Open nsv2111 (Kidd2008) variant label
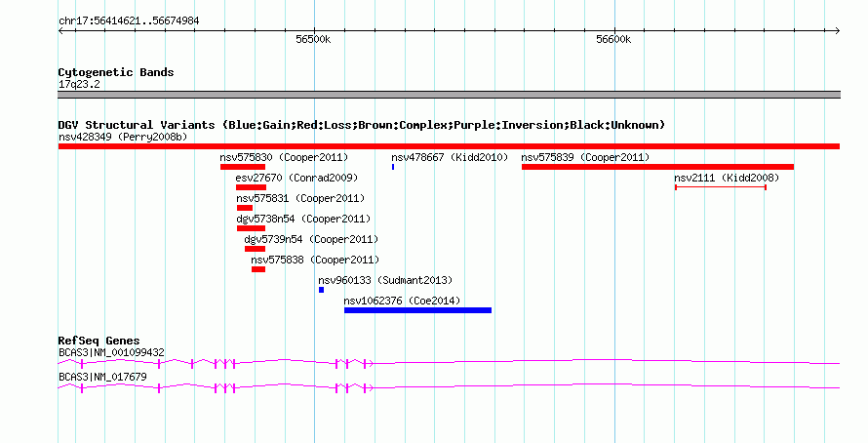868x443 pixels. [727, 178]
